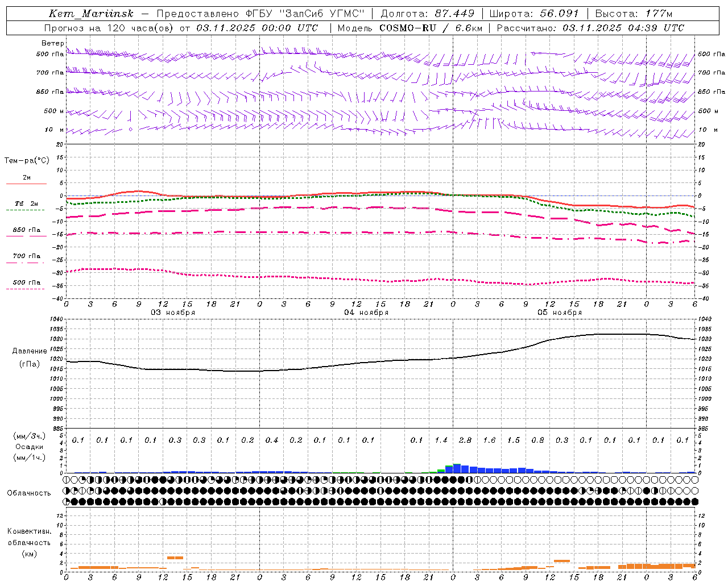728x582 pixels.
Task: Click the '(гПа)' unit label under Давление
Action: click(x=30, y=364)
